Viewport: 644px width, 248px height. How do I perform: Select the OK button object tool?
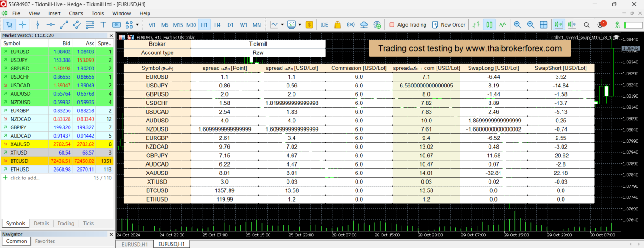pos(116,24)
